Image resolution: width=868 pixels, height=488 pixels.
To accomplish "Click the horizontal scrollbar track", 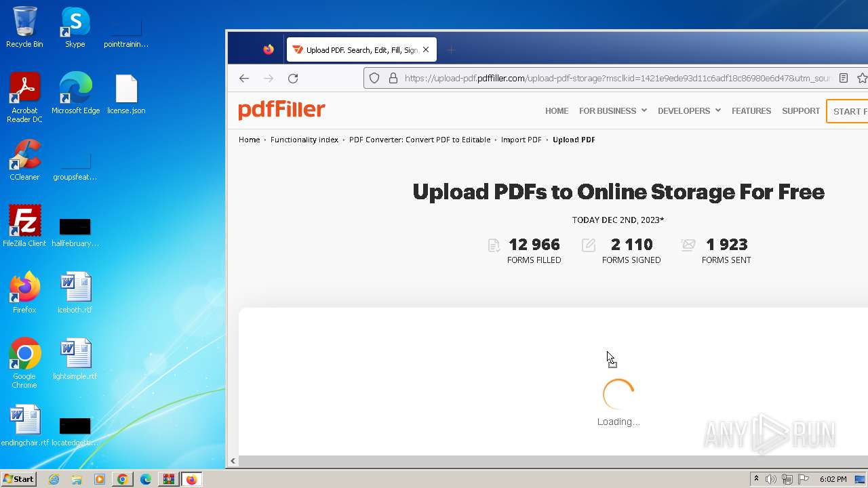I will (553, 461).
